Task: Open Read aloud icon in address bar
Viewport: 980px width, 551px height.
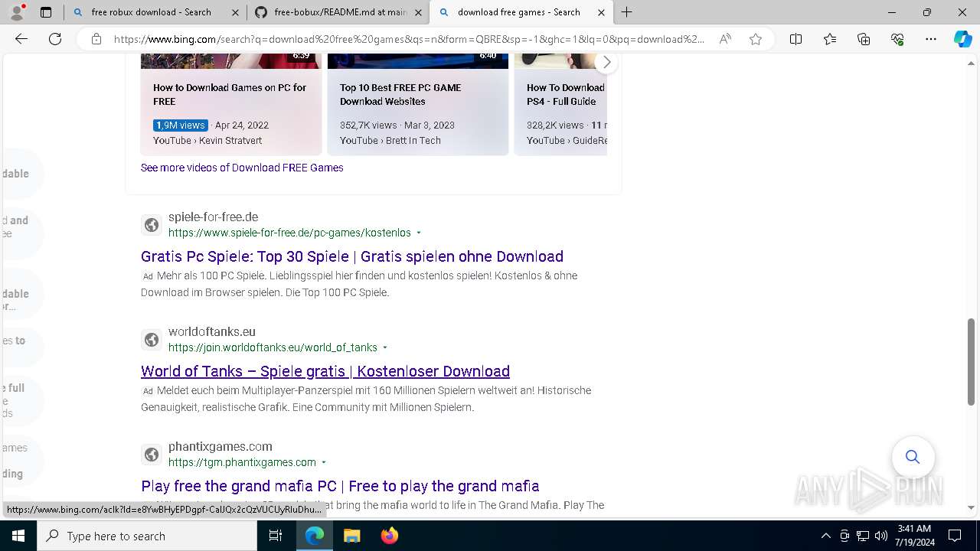Action: 725,39
